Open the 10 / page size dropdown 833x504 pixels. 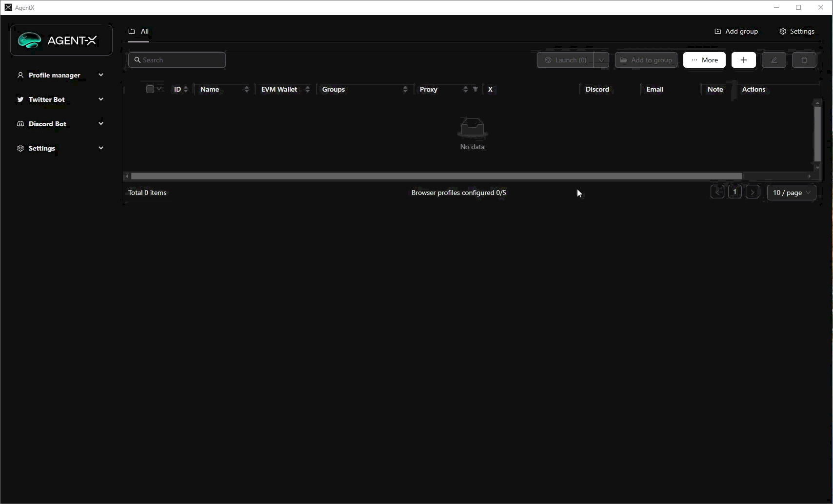point(791,193)
